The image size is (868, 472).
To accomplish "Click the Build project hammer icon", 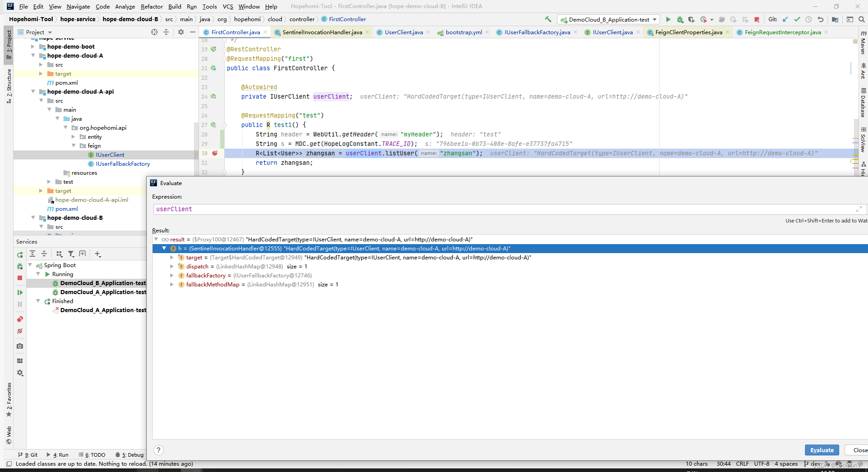I will [548, 19].
